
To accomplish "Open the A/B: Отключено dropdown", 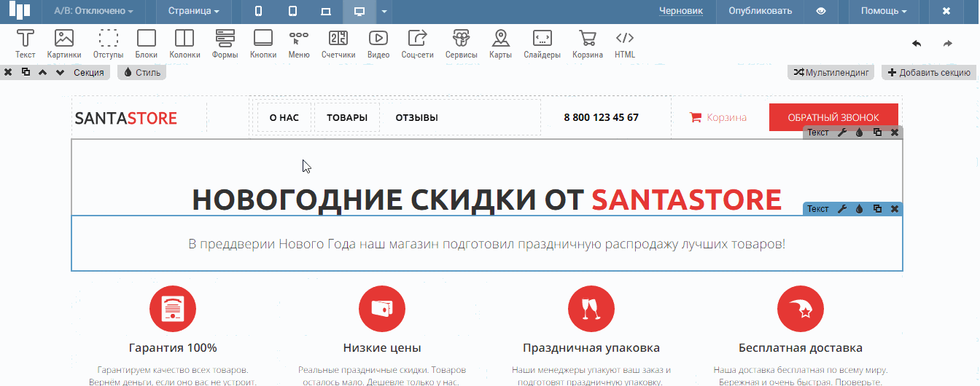I will [93, 11].
